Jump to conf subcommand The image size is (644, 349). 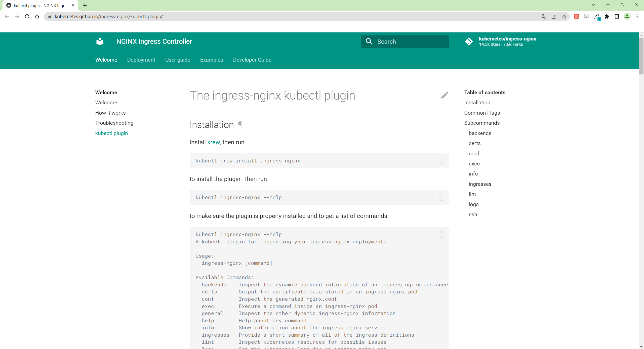pos(474,154)
